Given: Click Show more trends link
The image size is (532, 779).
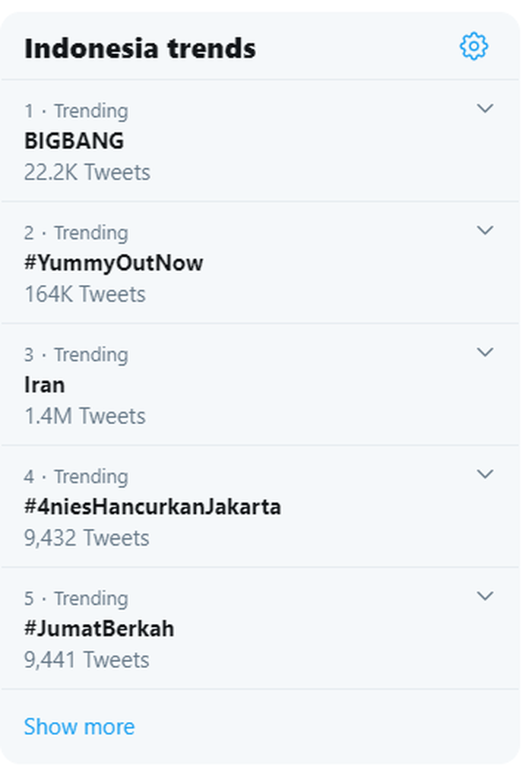Looking at the screenshot, I should click(x=80, y=727).
